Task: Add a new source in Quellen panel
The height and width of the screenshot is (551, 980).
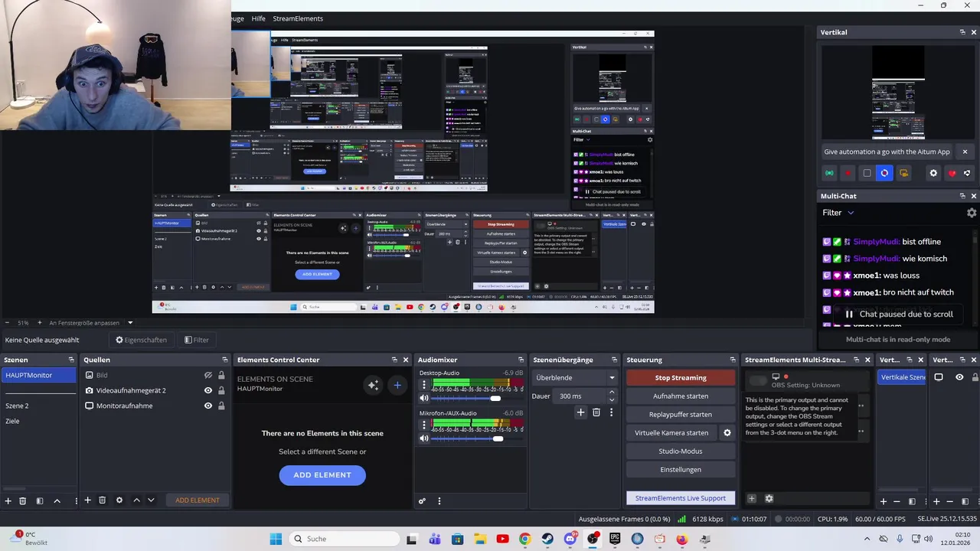Action: click(x=87, y=500)
